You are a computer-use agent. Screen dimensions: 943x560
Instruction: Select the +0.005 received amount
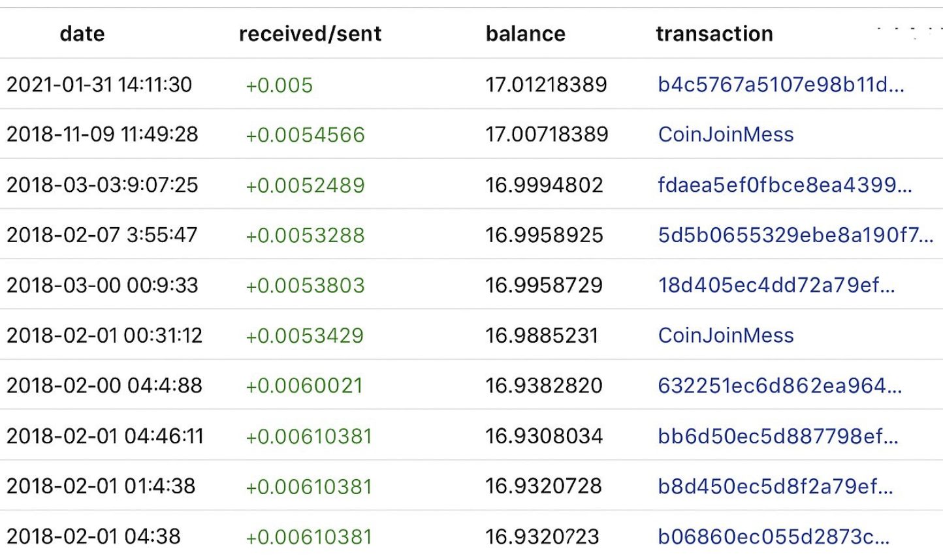[x=280, y=86]
